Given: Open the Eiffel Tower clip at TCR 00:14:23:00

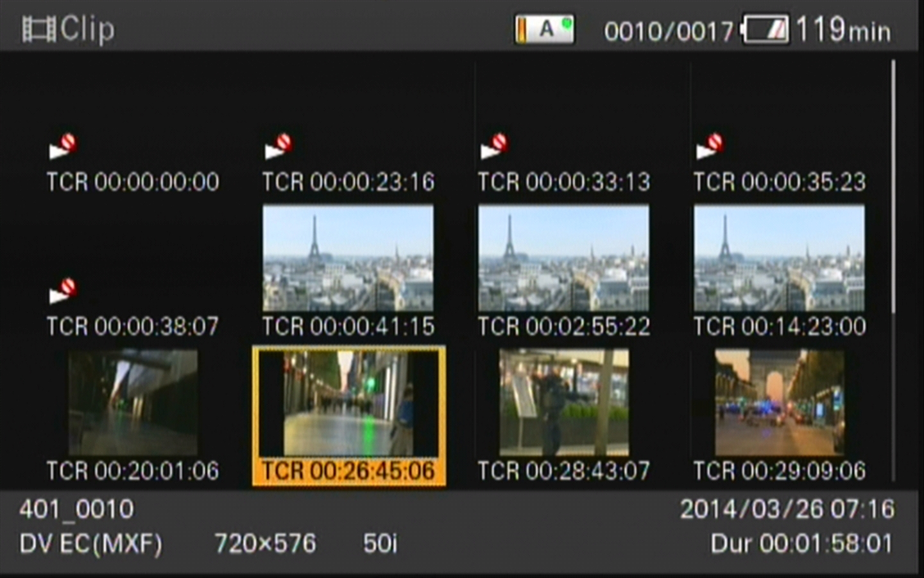Looking at the screenshot, I should 779,258.
